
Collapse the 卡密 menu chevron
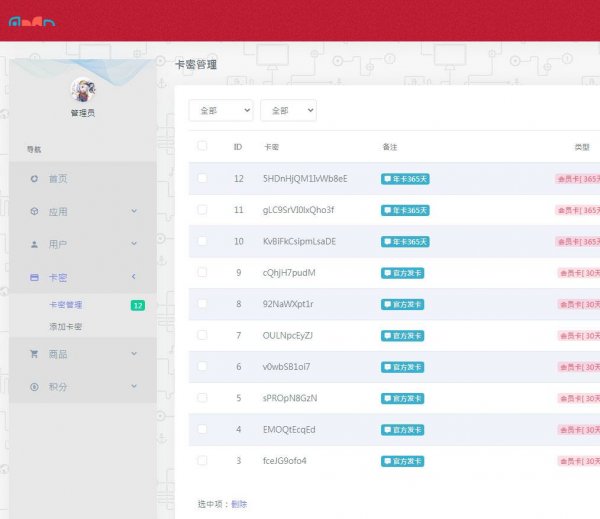click(134, 276)
